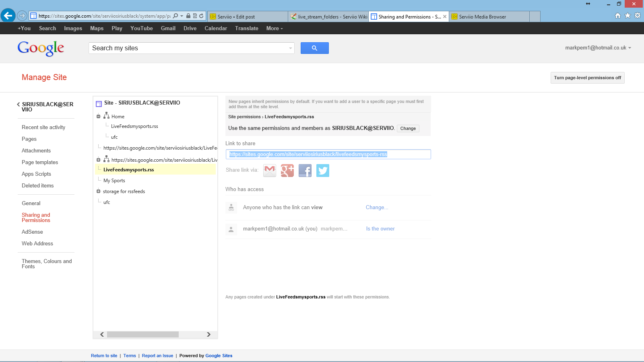644x362 pixels.
Task: Click the left arrow of tree horizontal scrollbar
Action: (102, 335)
